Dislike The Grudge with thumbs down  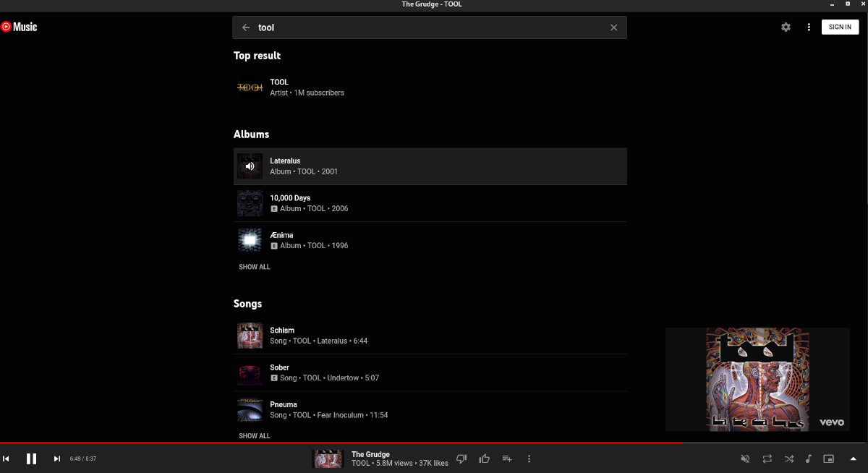(462, 459)
